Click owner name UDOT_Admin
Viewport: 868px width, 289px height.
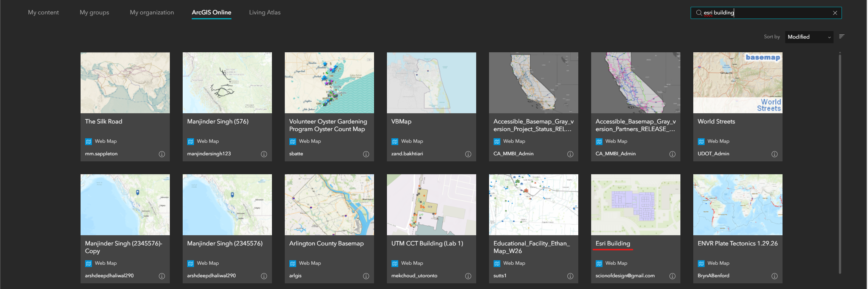(x=713, y=154)
